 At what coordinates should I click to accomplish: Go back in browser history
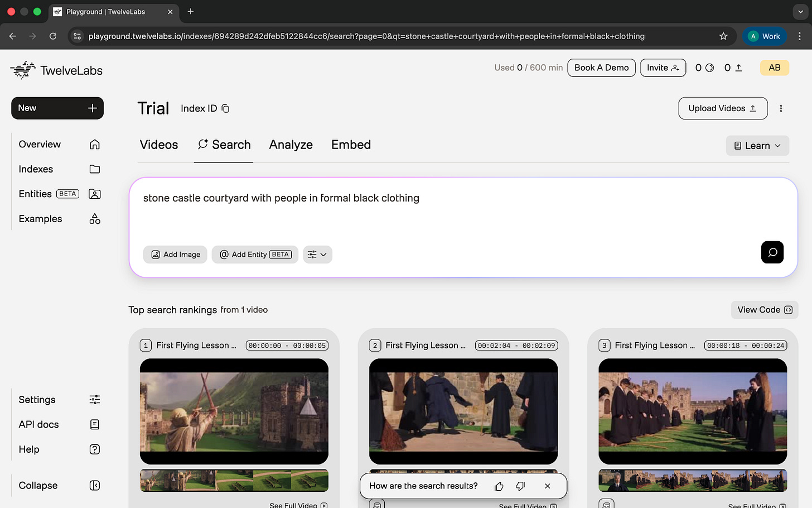[12, 36]
